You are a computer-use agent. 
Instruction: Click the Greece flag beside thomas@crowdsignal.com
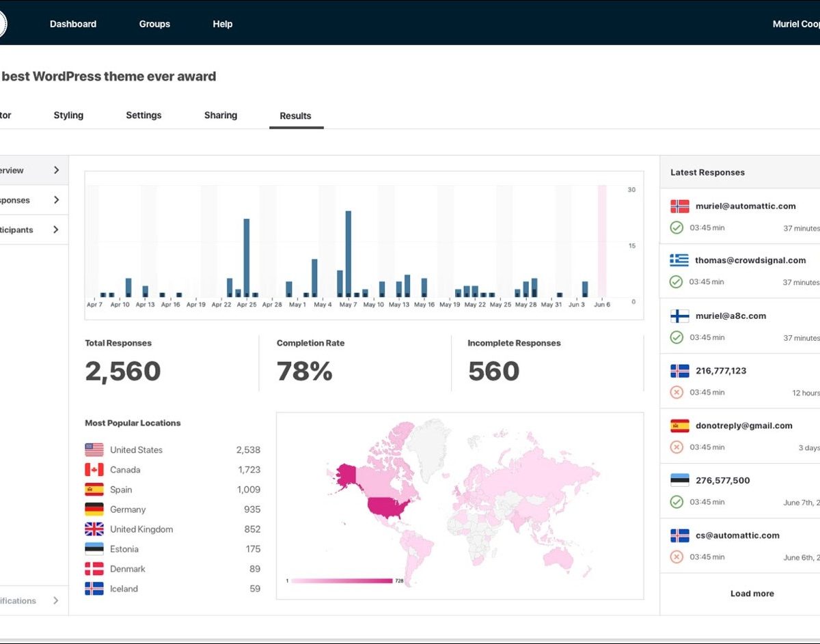point(679,260)
